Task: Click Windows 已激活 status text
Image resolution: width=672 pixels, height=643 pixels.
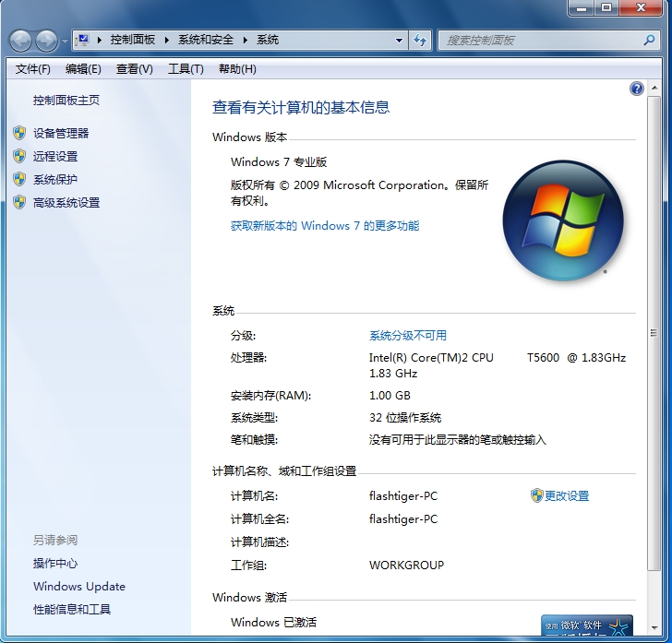Action: tap(273, 623)
